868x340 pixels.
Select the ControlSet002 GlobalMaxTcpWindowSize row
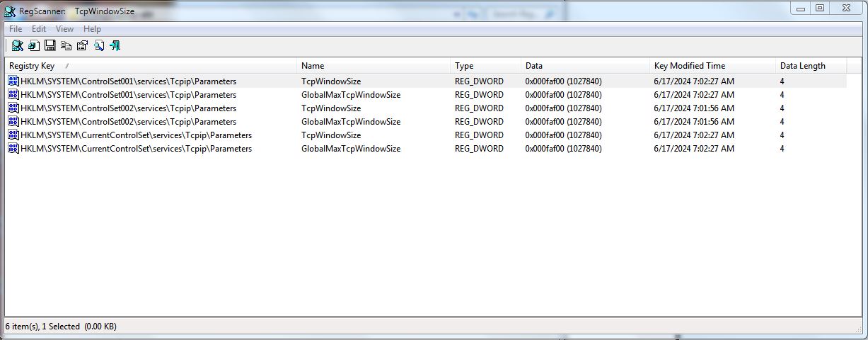pyautogui.click(x=350, y=122)
